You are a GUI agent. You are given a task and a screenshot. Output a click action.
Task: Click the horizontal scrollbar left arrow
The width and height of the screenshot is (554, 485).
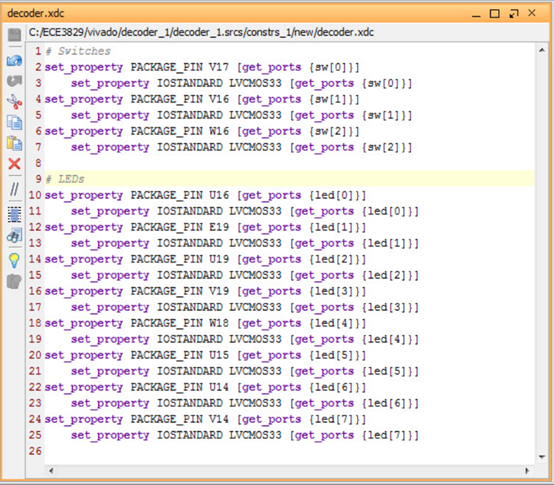coord(51,471)
